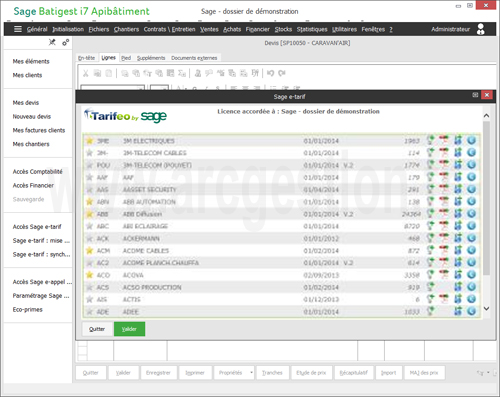500x397 pixels.
Task: Switch to the Documents externes tab
Action: [194, 58]
